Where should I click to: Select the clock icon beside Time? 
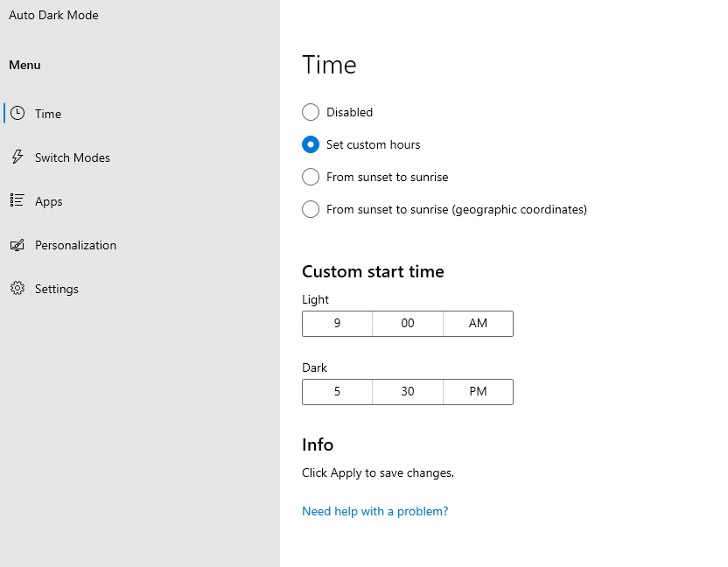coord(17,113)
